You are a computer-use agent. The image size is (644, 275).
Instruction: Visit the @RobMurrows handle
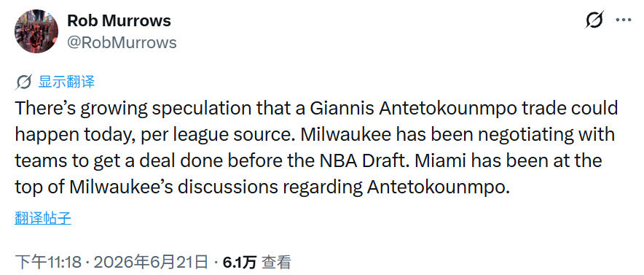122,42
